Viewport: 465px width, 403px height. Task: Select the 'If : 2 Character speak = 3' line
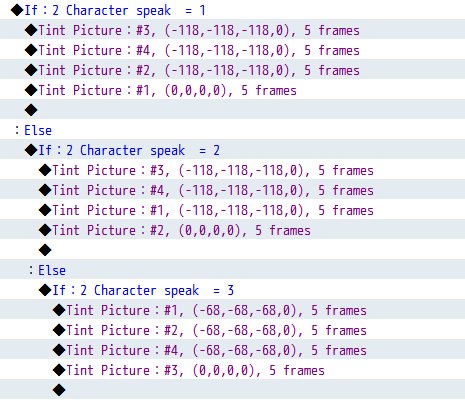click(x=232, y=289)
